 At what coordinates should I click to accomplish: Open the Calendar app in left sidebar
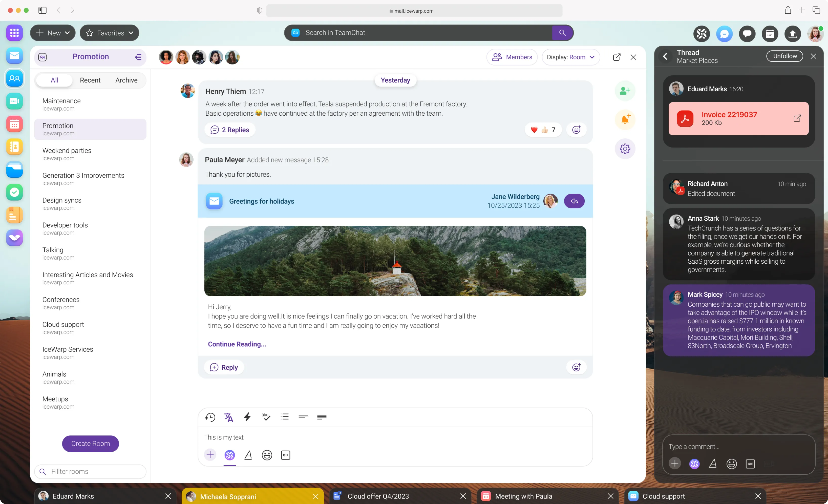[14, 124]
